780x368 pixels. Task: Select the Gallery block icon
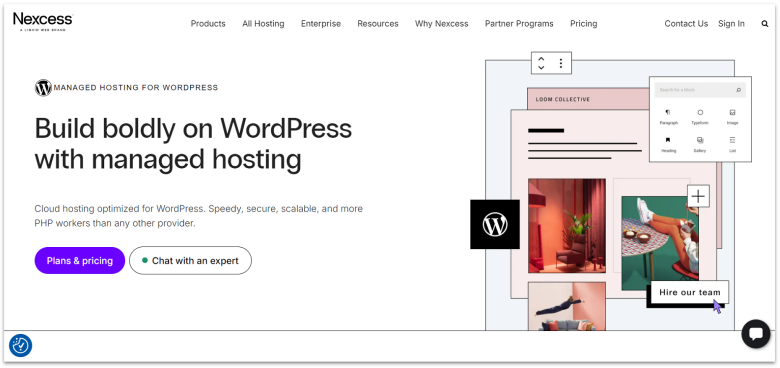pyautogui.click(x=700, y=140)
